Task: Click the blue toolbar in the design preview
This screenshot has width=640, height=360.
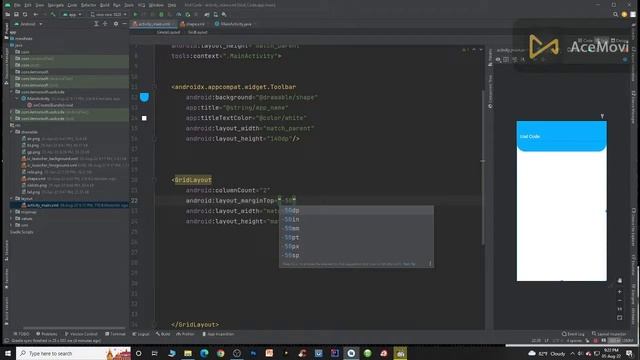Action: click(561, 136)
